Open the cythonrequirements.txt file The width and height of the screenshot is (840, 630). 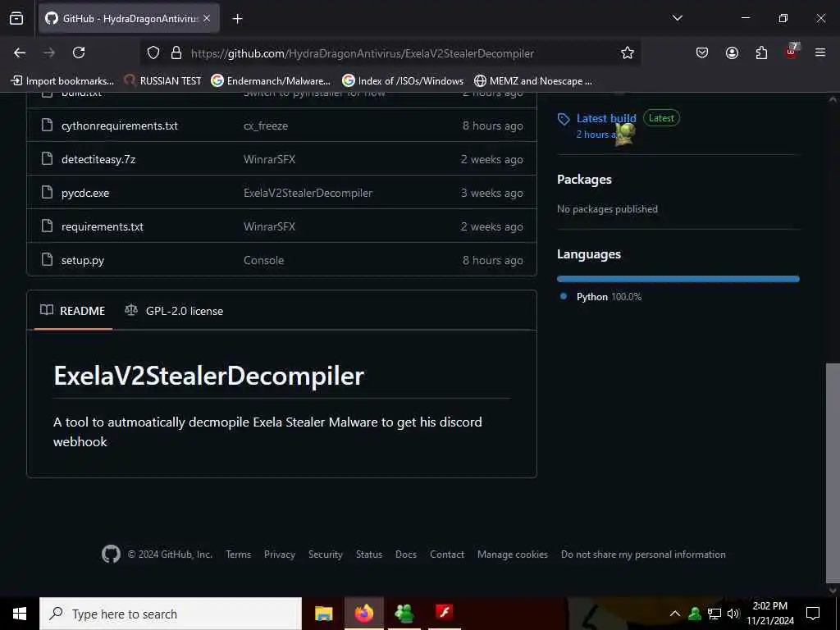120,126
